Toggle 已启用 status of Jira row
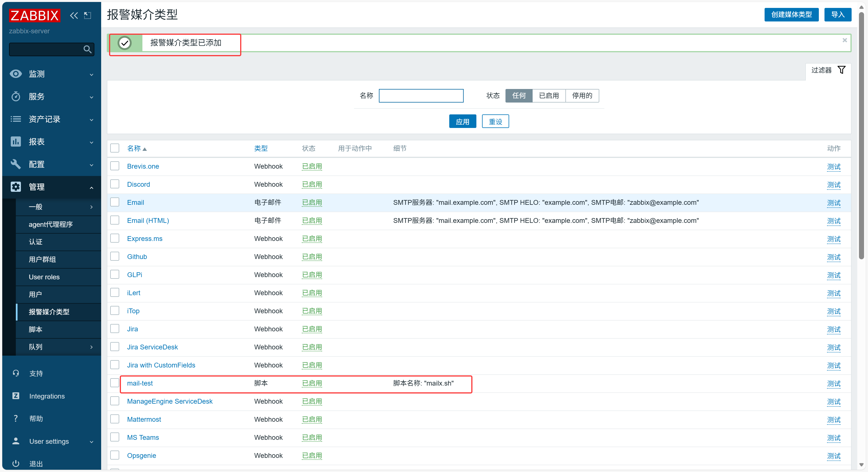The image size is (868, 472). [312, 329]
